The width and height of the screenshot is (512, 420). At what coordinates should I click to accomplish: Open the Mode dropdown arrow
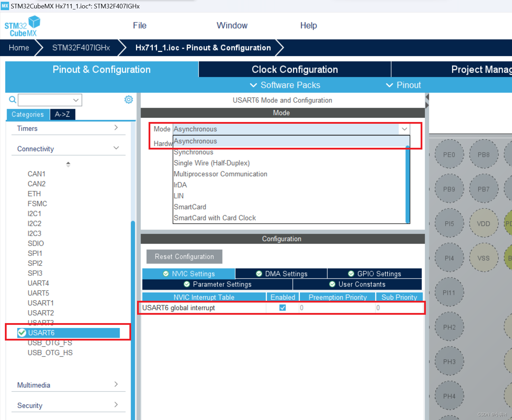point(404,129)
